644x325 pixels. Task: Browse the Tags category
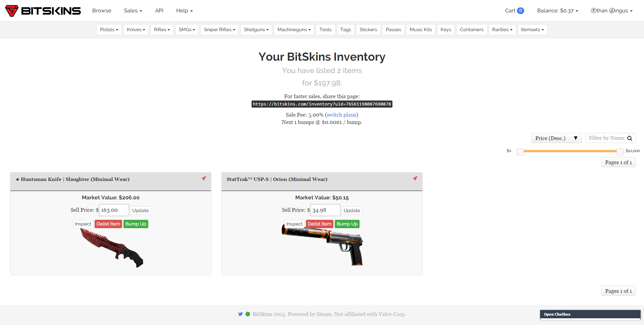pos(345,29)
